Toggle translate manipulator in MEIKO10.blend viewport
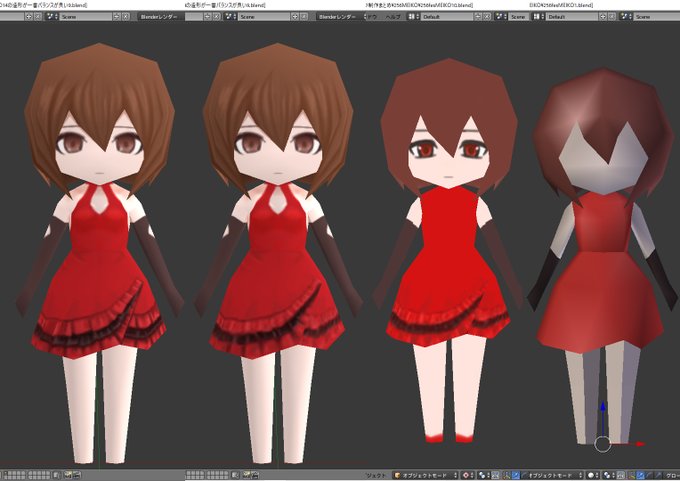 [516, 475]
